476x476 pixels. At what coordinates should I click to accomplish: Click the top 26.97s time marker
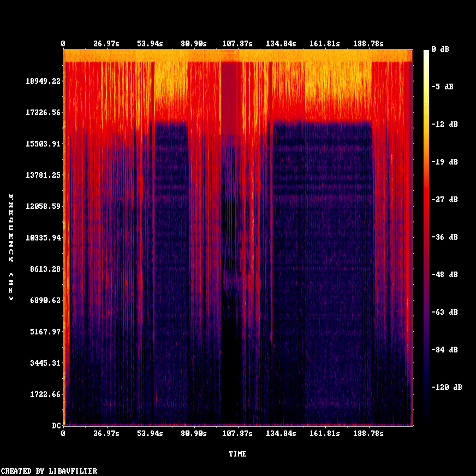[x=106, y=44]
